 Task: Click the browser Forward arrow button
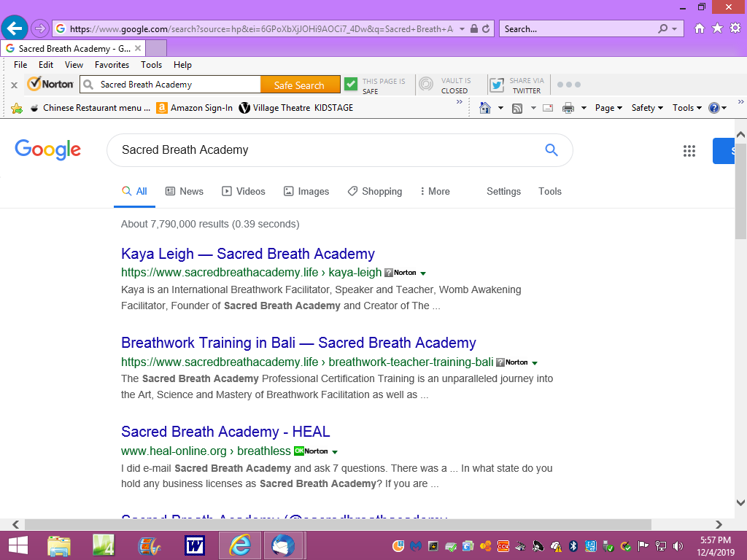[41, 28]
